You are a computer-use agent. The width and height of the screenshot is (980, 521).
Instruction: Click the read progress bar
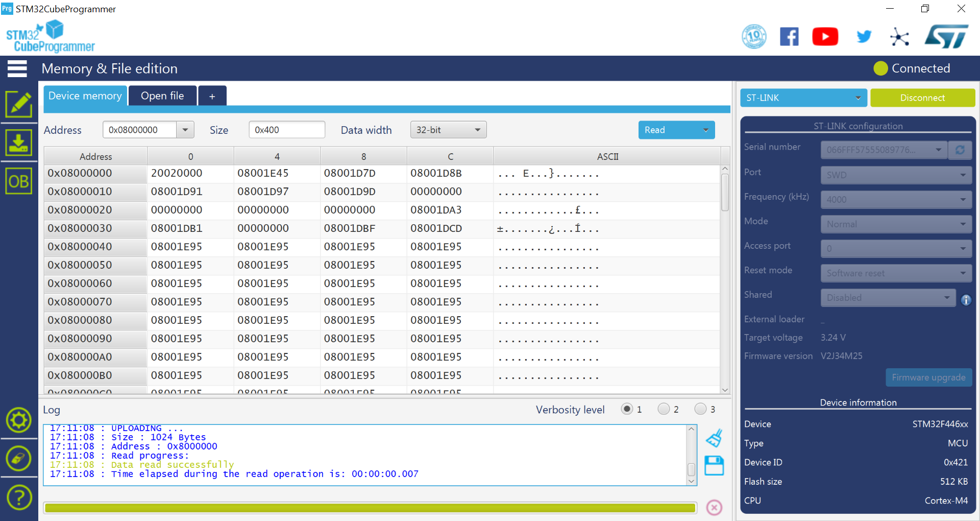pos(370,507)
